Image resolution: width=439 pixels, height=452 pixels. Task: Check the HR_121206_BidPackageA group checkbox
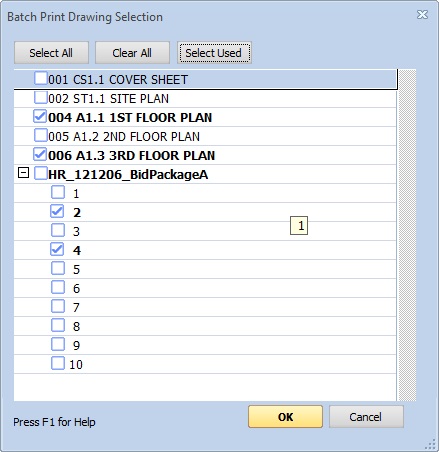(41, 174)
